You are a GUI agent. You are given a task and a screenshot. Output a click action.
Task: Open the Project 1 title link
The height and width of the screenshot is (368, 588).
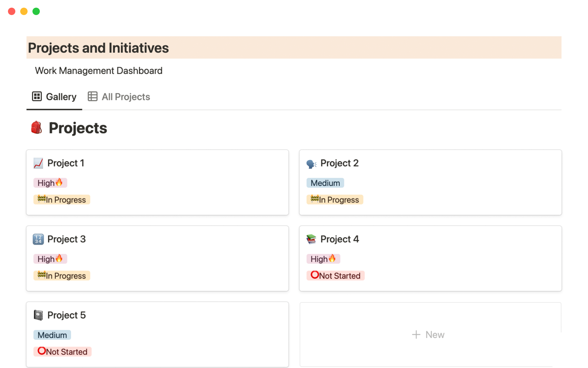coord(66,163)
